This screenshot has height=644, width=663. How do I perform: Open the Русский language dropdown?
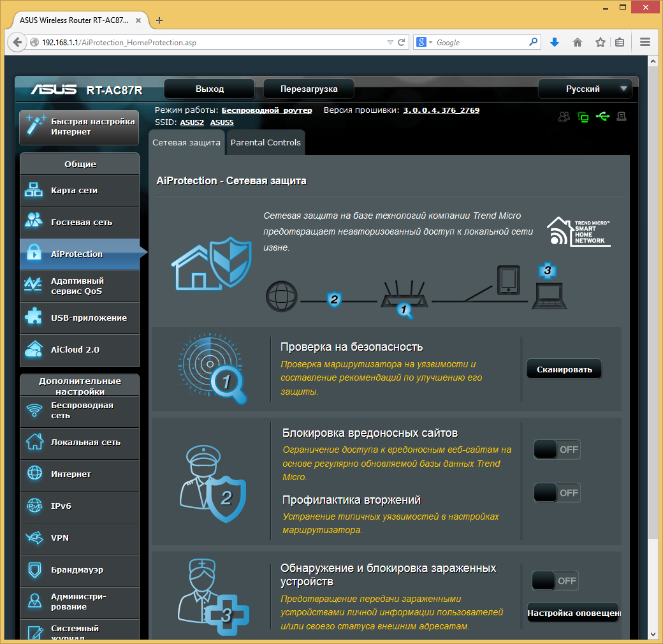(x=585, y=89)
